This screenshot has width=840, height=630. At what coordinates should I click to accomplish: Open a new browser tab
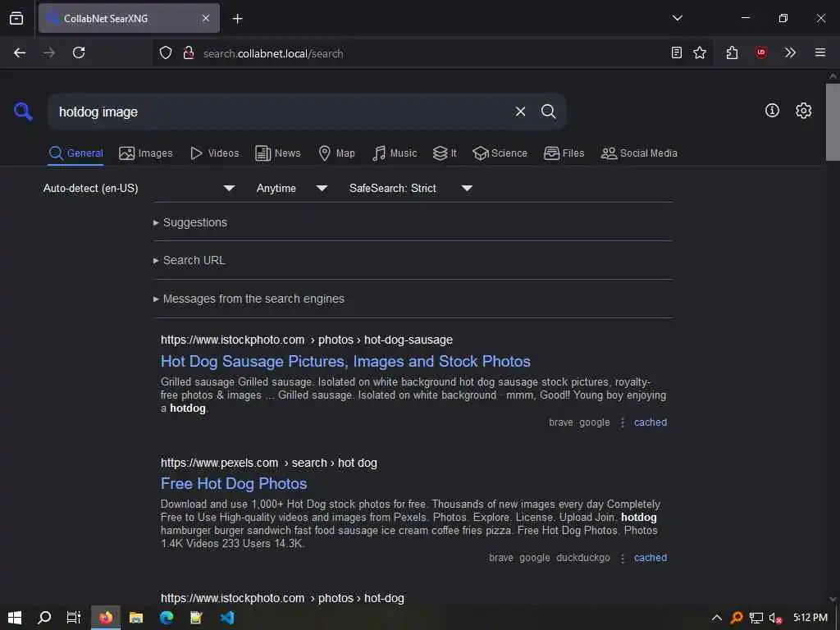pyautogui.click(x=237, y=19)
